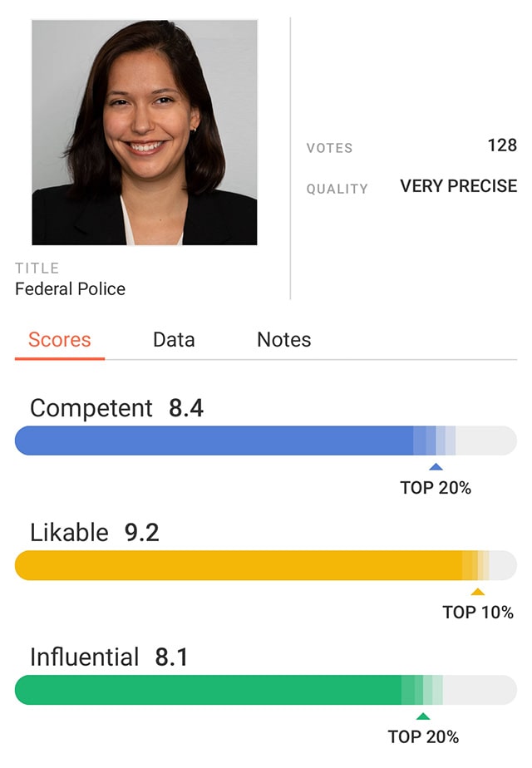Click the Influential 8.1 score heading
This screenshot has height=768, width=532.
click(109, 657)
